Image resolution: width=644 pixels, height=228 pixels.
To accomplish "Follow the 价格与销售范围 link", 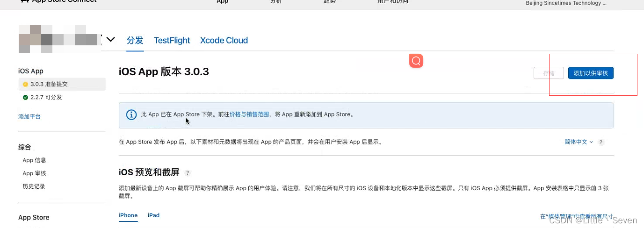I will (x=249, y=114).
